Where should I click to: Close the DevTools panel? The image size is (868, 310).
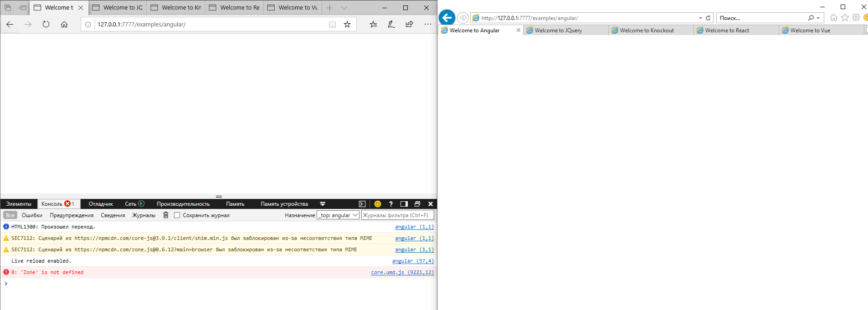[x=431, y=204]
